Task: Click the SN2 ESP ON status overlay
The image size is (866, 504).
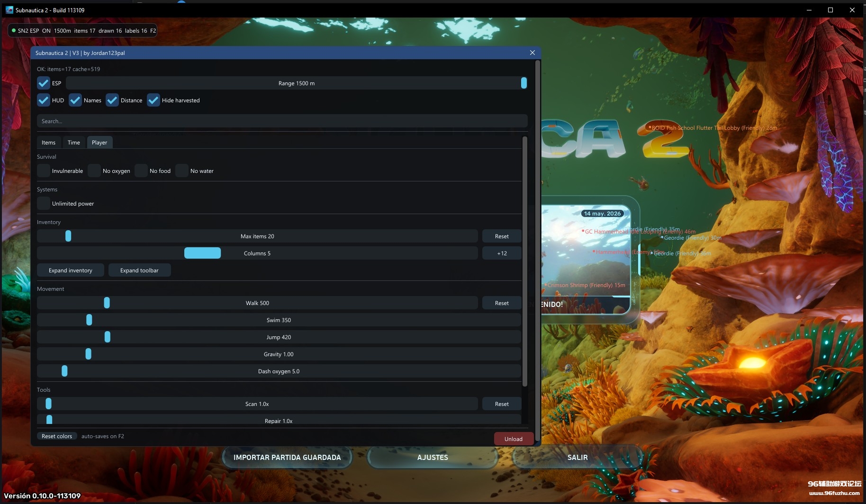Action: [x=83, y=31]
